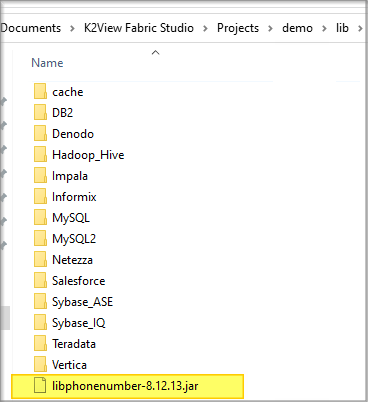
Task: Select the DB2 folder icon
Action: click(40, 113)
